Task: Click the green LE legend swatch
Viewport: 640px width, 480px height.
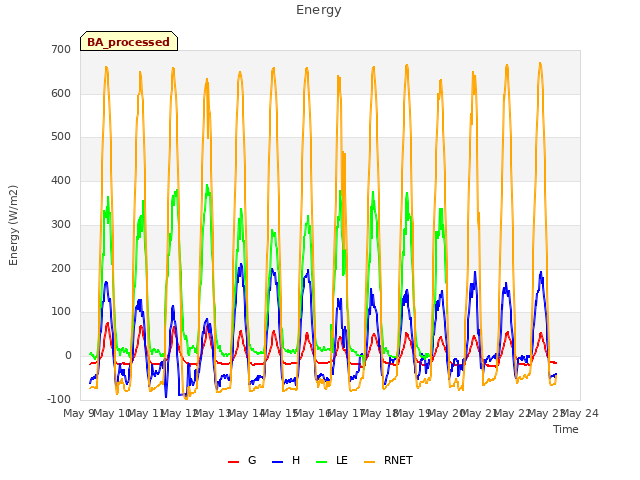Action: (322, 462)
